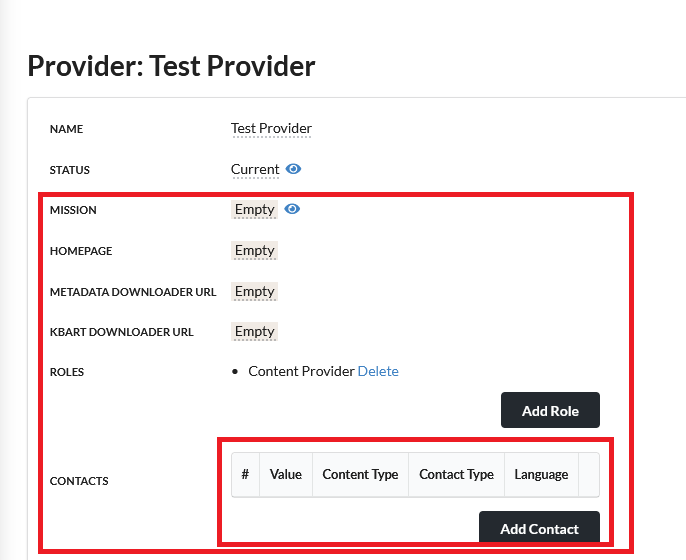Click the Empty Mission field
686x560 pixels.
coord(254,209)
